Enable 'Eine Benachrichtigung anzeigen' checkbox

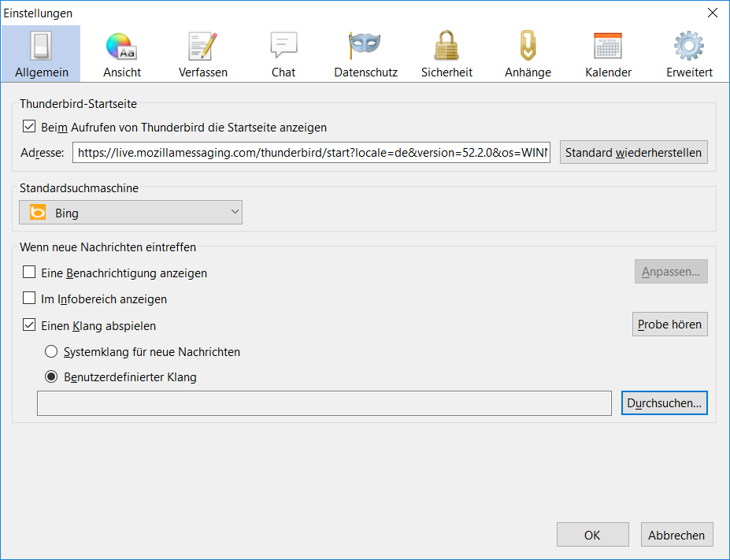[x=29, y=273]
